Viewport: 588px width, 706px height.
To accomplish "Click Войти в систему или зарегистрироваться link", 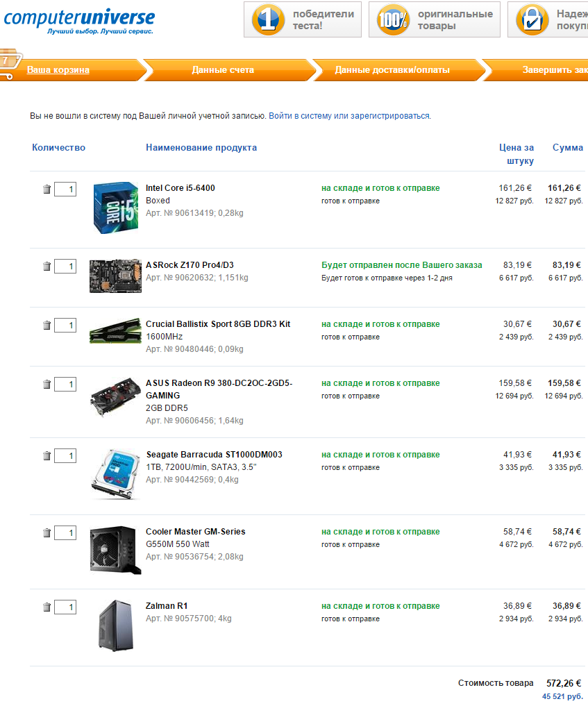I will [349, 116].
